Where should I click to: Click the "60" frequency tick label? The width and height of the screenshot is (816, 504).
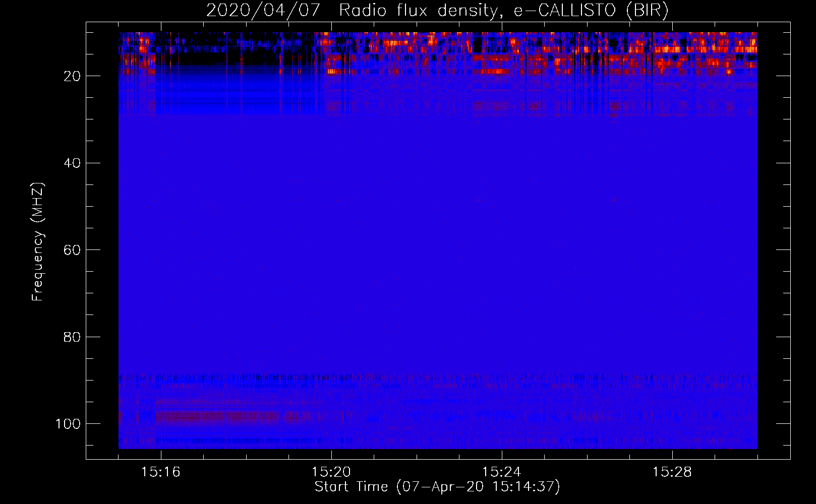click(72, 250)
